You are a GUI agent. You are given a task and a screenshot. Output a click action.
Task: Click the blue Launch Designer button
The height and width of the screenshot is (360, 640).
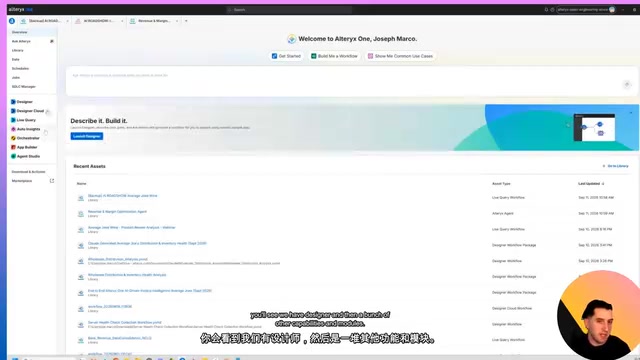[87, 136]
